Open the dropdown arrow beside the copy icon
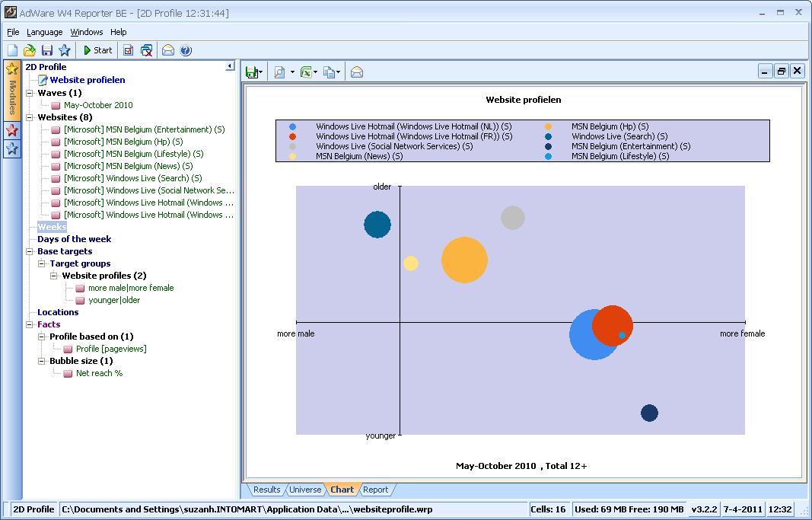 click(338, 72)
